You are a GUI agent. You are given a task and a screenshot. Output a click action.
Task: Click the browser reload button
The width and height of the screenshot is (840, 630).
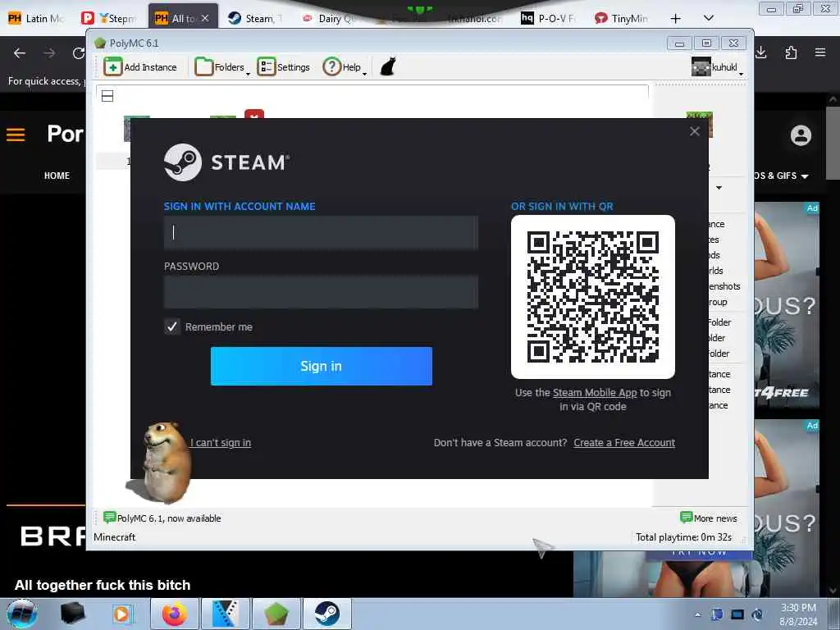[x=78, y=53]
